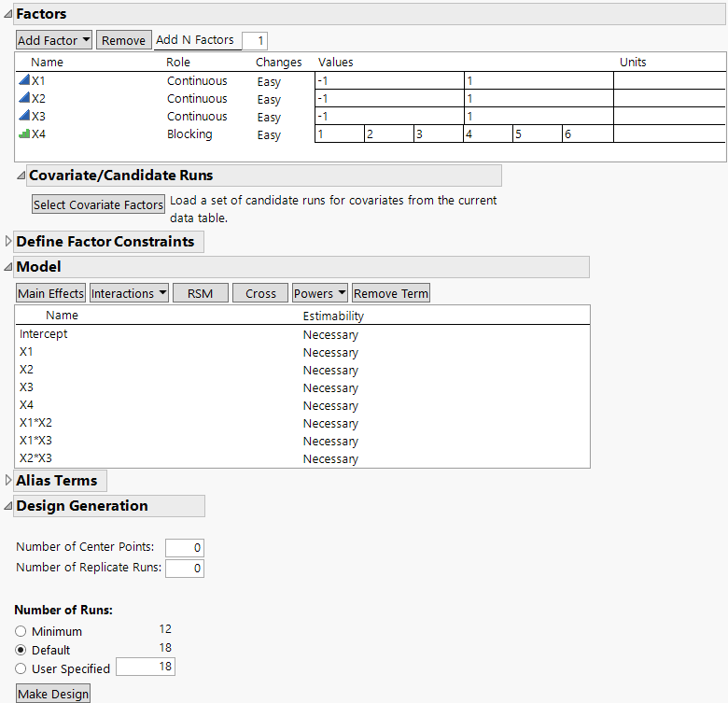728x703 pixels.
Task: Click the RSM button
Action: click(x=200, y=293)
